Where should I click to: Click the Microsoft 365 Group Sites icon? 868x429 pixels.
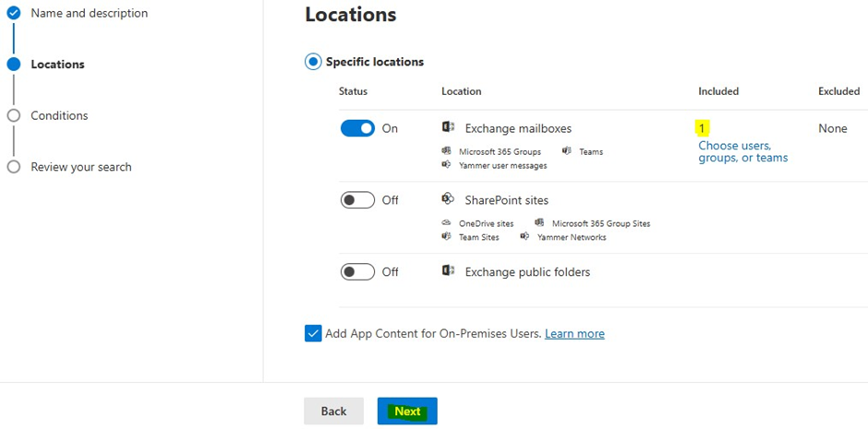pos(540,223)
